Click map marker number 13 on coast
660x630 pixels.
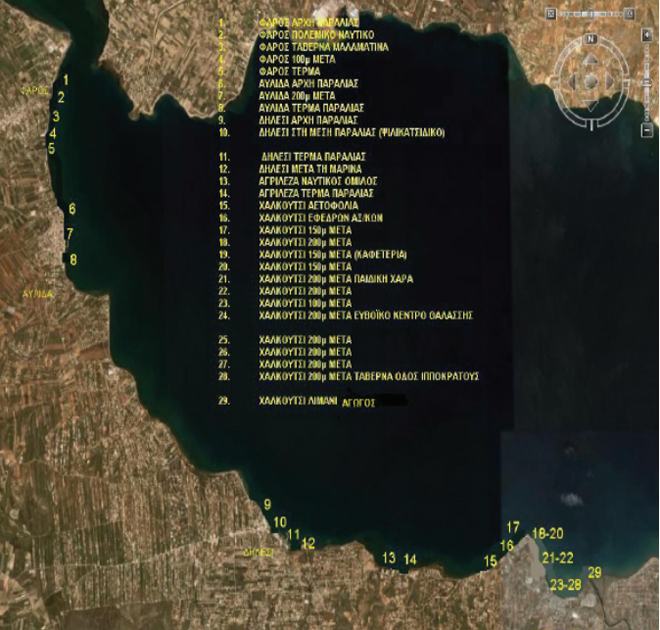389,557
